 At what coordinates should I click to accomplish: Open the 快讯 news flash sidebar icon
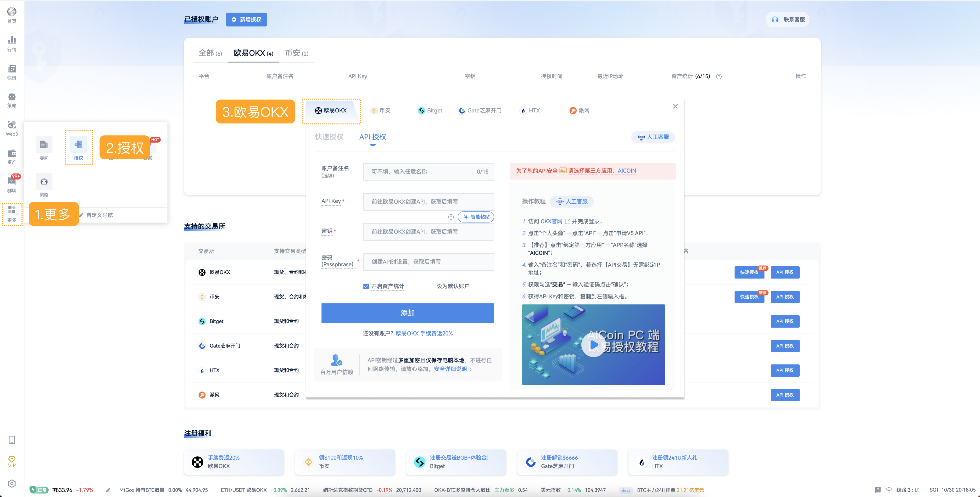pyautogui.click(x=12, y=72)
